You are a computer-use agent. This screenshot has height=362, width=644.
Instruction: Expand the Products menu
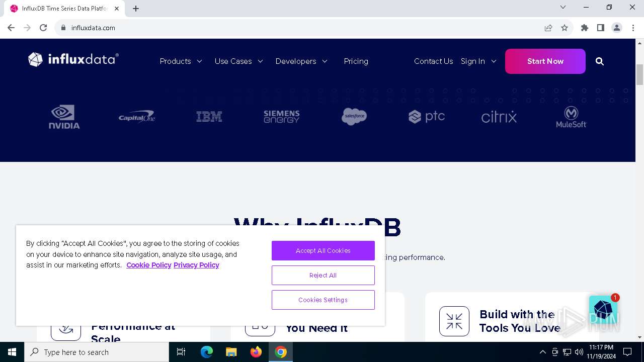[181, 61]
